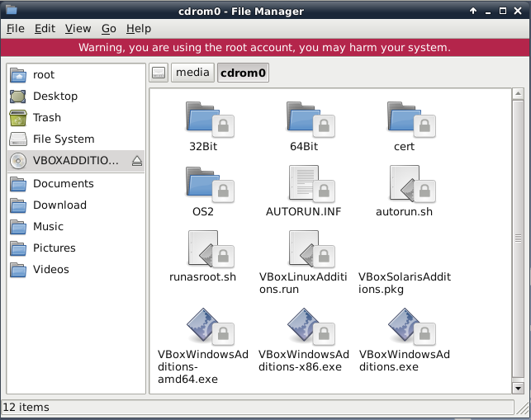Open the View menu
531x420 pixels.
[x=78, y=29]
